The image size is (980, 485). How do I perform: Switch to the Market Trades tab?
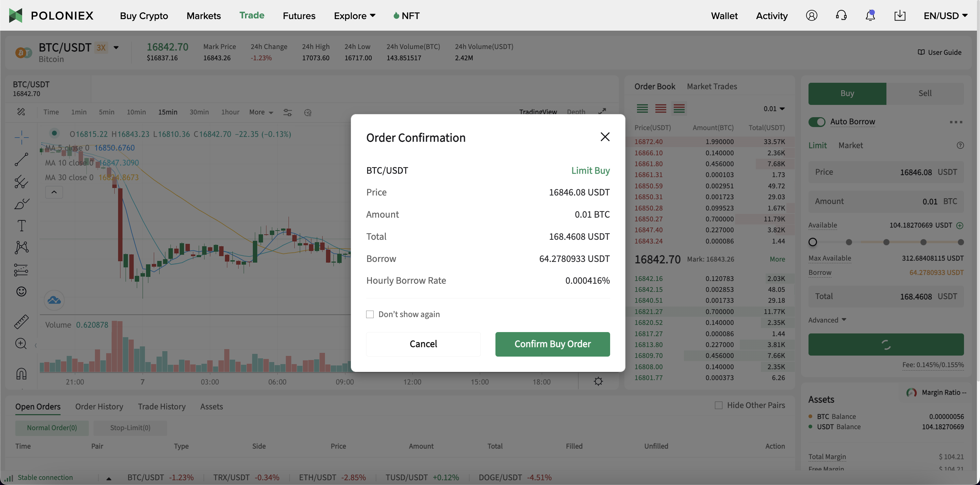(712, 86)
